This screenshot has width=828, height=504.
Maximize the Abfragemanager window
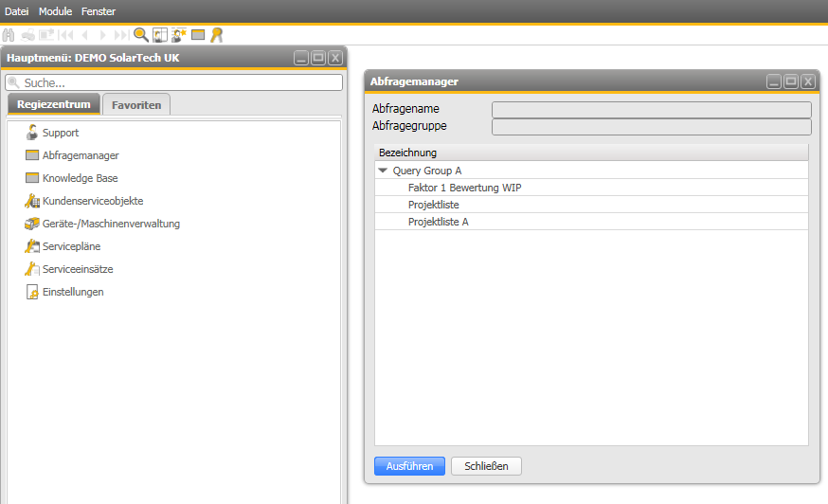(791, 81)
